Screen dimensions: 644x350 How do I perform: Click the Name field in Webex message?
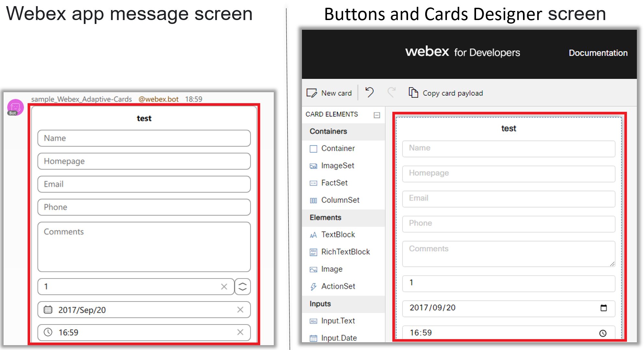click(144, 138)
